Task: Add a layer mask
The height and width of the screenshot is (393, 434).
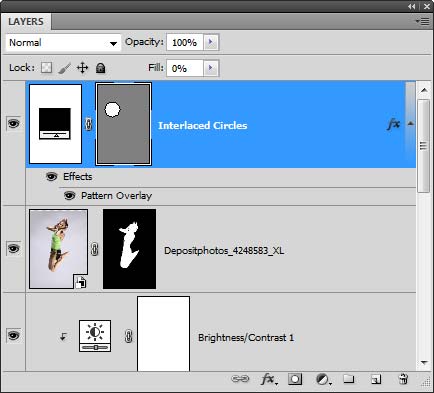Action: click(295, 379)
